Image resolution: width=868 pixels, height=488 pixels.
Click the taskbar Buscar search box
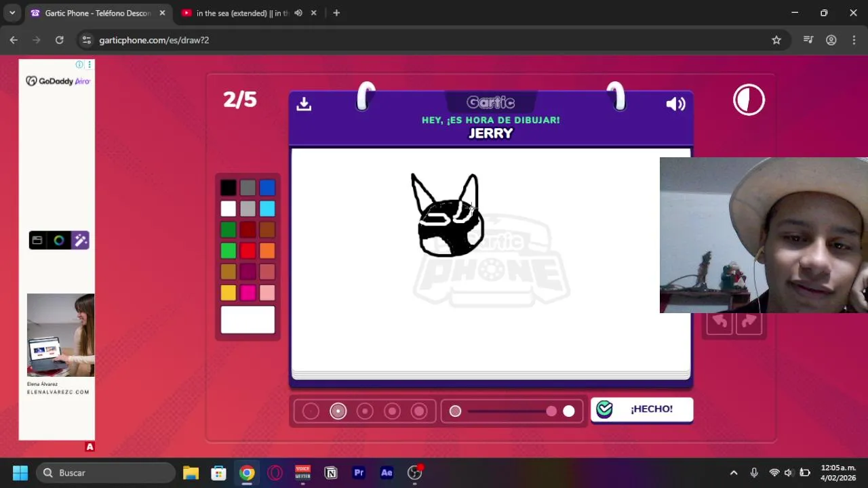[x=106, y=472]
